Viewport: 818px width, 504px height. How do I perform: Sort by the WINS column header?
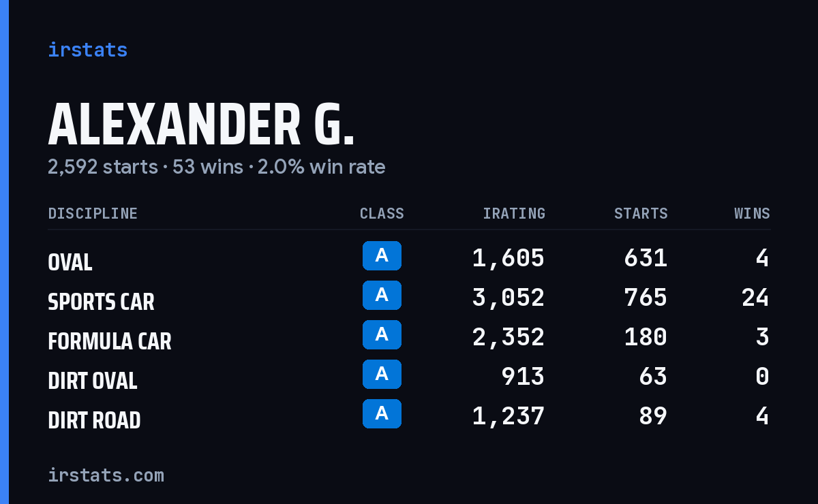[752, 214]
